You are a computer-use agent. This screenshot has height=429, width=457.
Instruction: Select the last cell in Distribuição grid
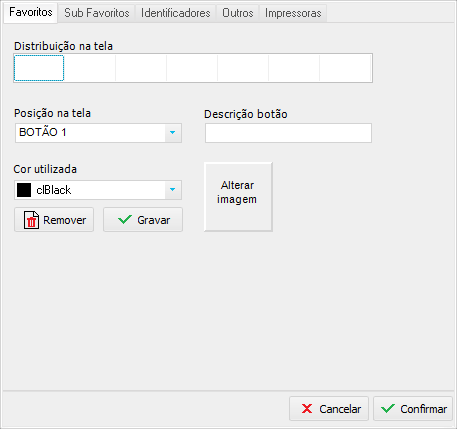click(345, 68)
